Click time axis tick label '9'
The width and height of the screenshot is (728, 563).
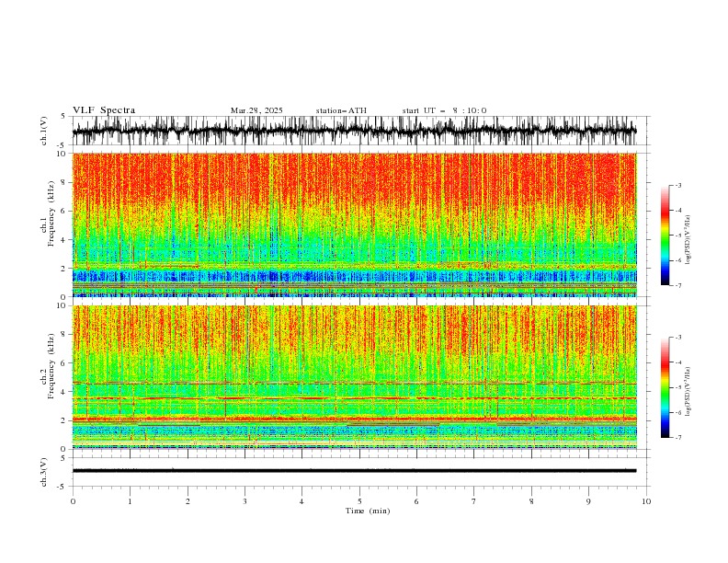coord(589,501)
